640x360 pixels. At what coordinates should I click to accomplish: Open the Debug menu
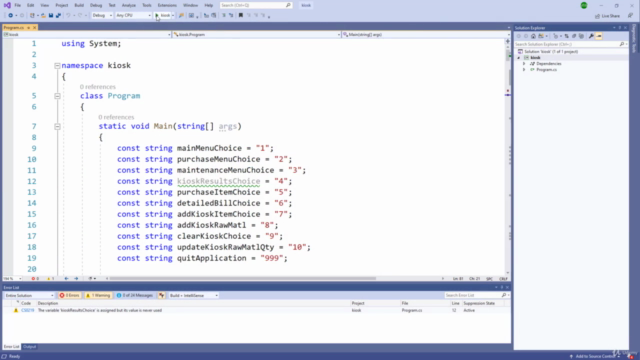pos(96,5)
